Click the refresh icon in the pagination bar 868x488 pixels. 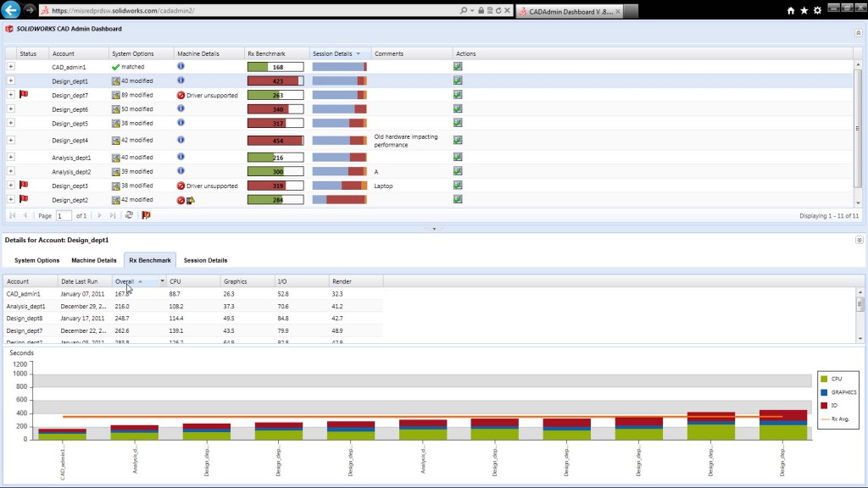[x=130, y=214]
